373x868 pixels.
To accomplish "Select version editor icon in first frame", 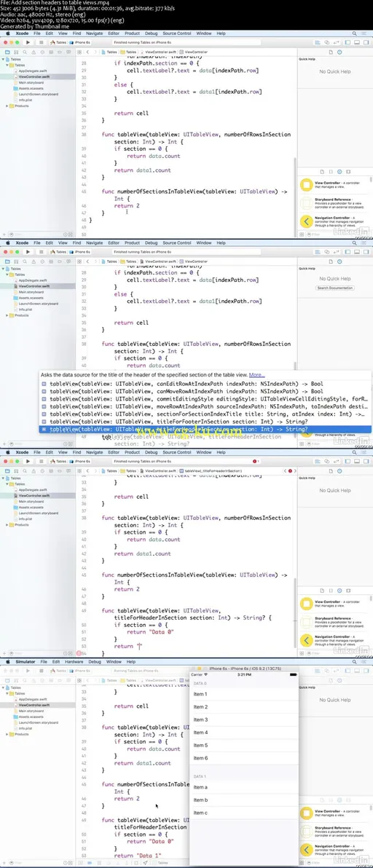I will pos(335,42).
